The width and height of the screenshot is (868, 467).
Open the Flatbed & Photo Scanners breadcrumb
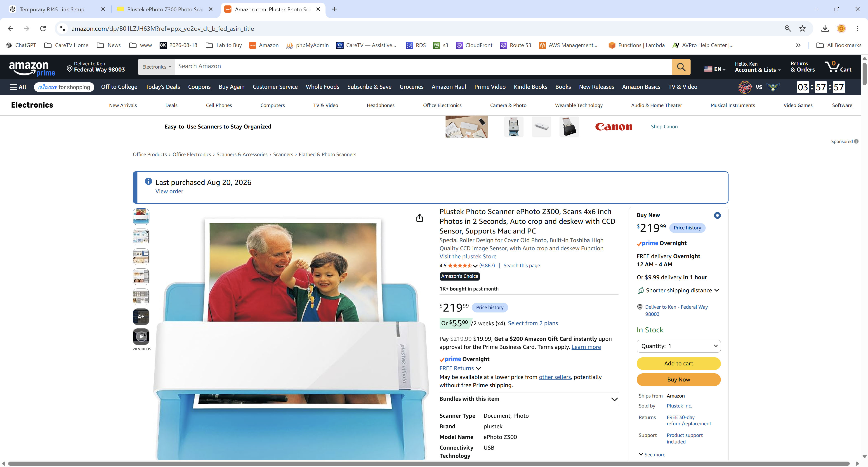click(x=327, y=155)
